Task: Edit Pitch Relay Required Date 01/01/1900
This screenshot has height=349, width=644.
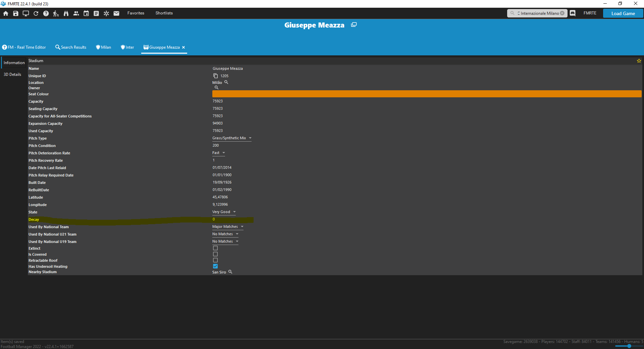Action: click(222, 175)
